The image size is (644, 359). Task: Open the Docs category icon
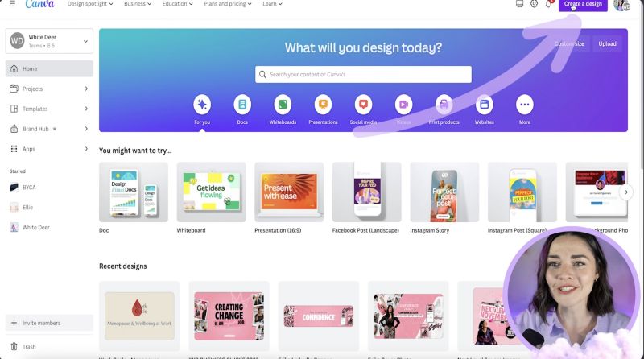click(242, 105)
